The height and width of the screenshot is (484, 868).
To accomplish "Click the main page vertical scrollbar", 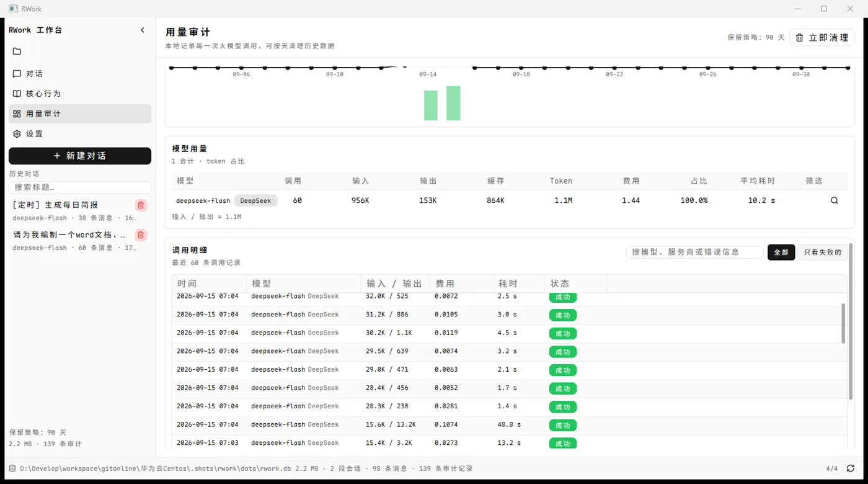I will click(x=851, y=321).
